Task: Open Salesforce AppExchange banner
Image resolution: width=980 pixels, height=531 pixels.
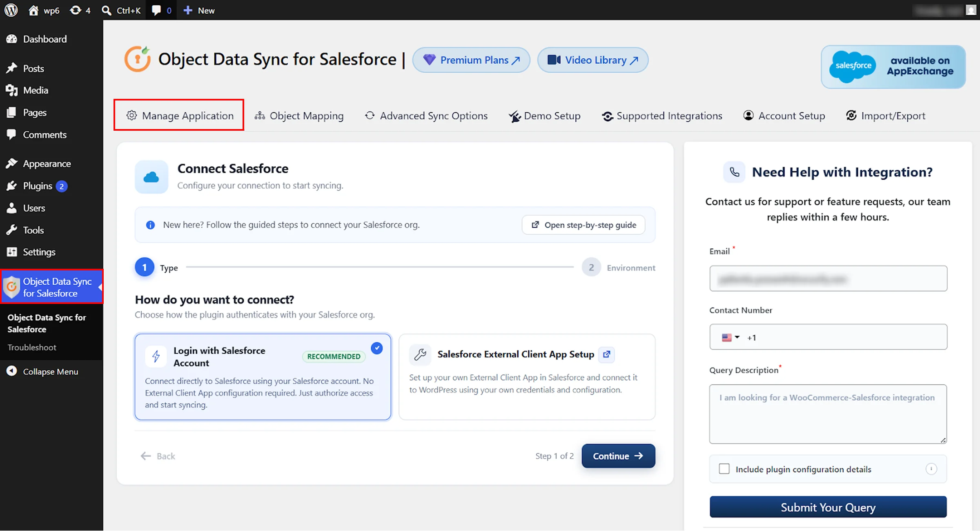Action: click(x=893, y=67)
